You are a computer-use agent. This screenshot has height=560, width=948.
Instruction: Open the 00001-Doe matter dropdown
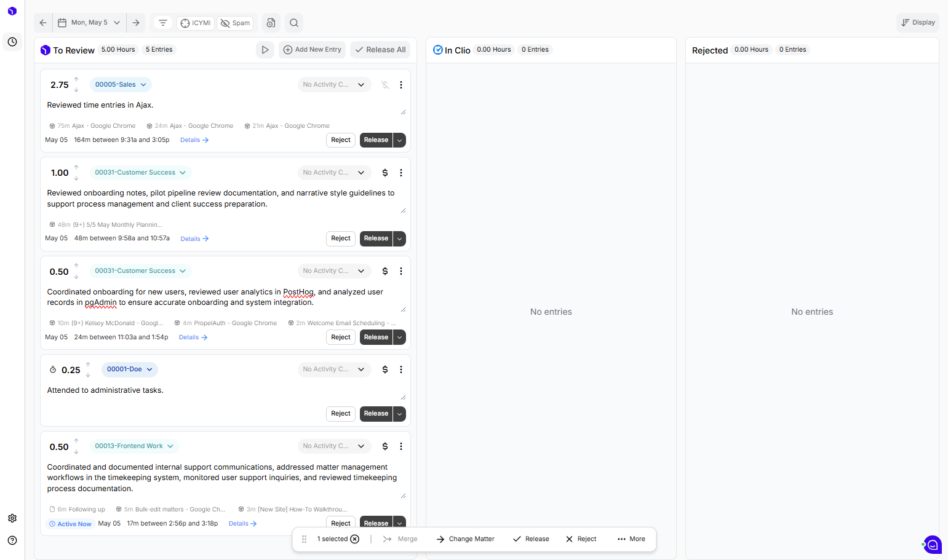(x=130, y=369)
